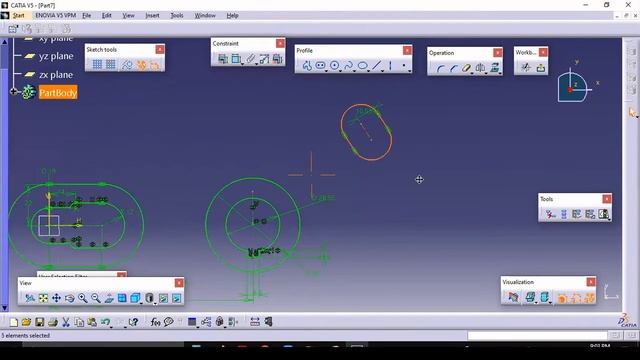Select the Ellipse tool in Profile toolbar
Viewport: 640px width, 360px height.
(362, 65)
